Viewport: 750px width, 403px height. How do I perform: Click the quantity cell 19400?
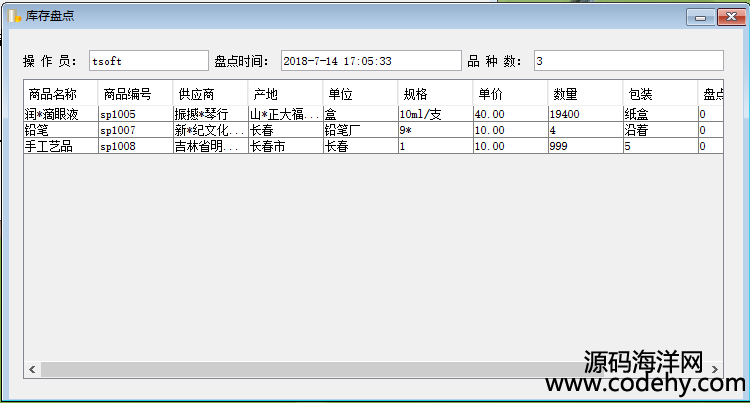coord(585,114)
